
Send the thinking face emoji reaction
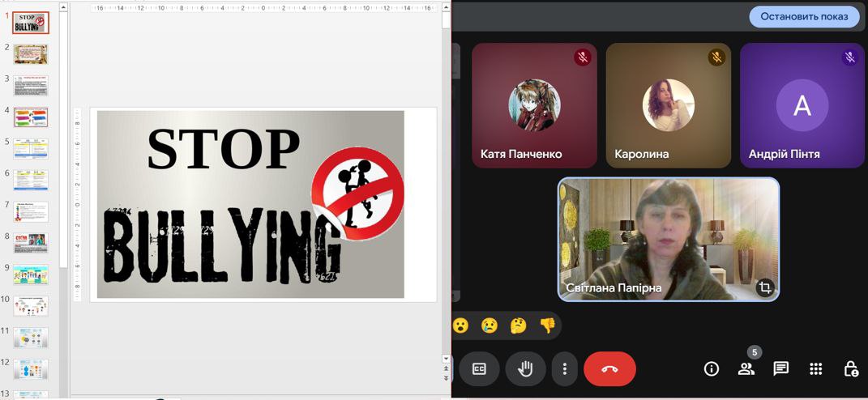[518, 326]
